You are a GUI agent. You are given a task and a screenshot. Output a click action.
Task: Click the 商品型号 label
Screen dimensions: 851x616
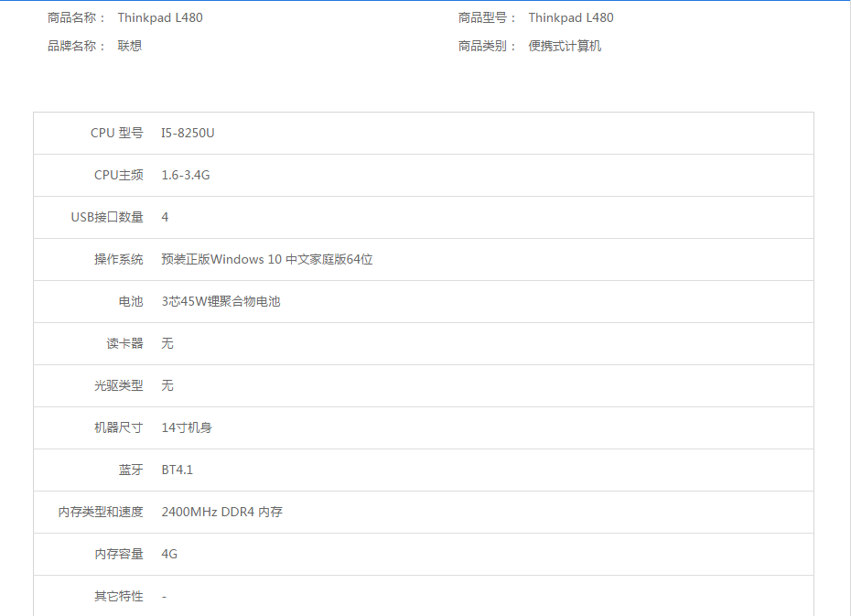coord(488,18)
